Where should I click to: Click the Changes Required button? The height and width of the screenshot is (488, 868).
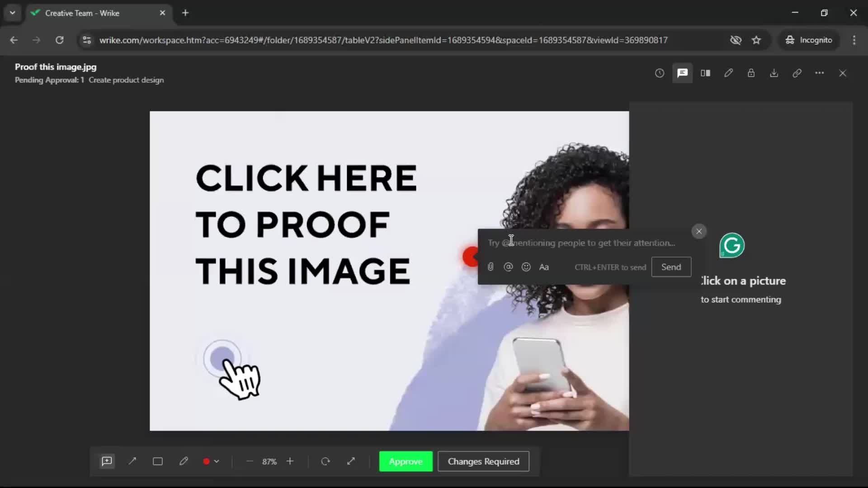click(x=483, y=461)
